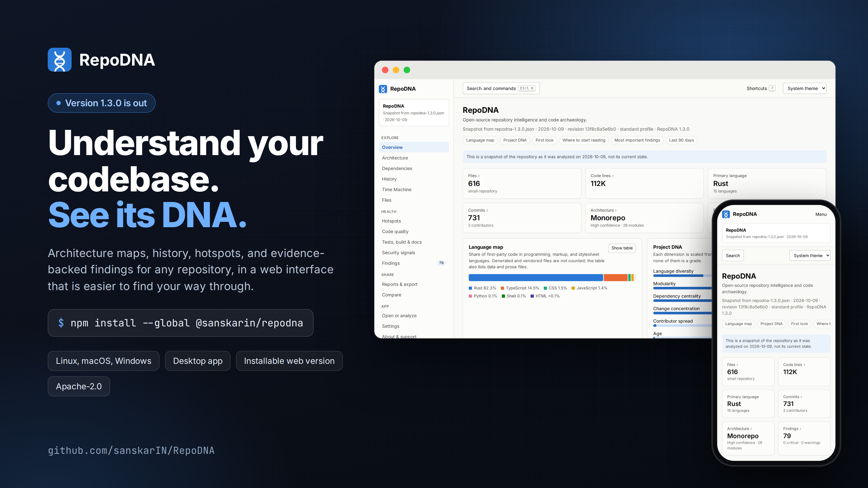Open Time Machine in the sidebar

[413, 190]
